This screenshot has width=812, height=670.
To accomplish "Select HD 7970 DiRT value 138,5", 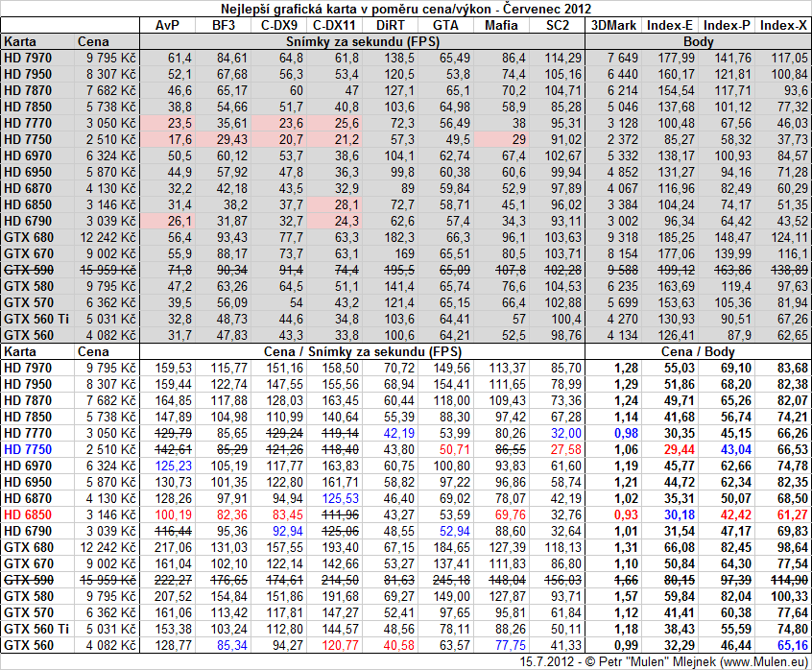I will [x=399, y=58].
